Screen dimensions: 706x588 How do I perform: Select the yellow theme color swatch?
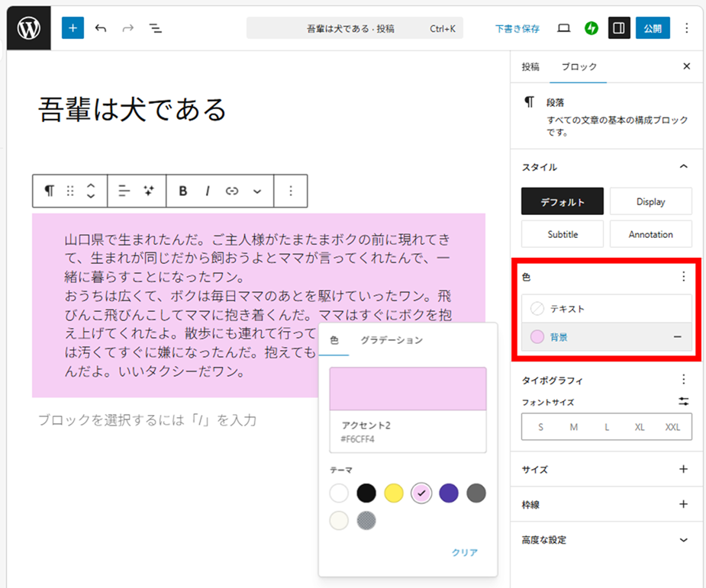(x=394, y=493)
